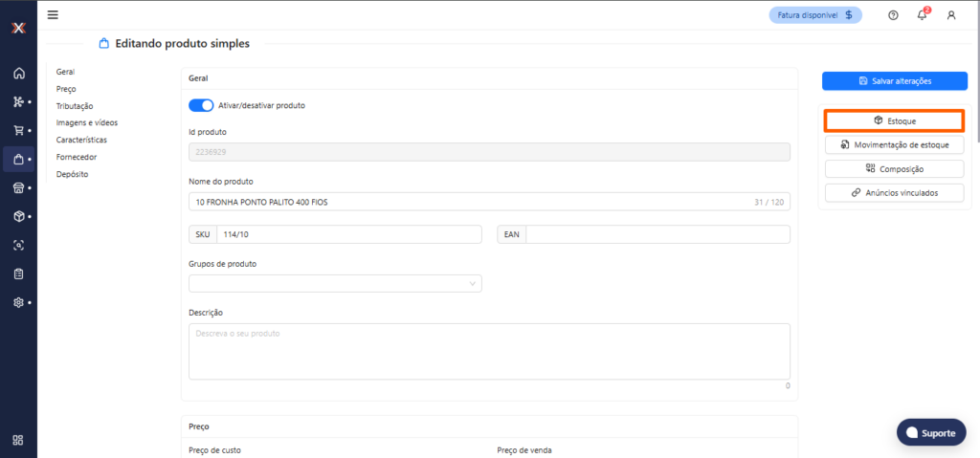980x458 pixels.
Task: Open Movimentação de estoque
Action: click(894, 144)
